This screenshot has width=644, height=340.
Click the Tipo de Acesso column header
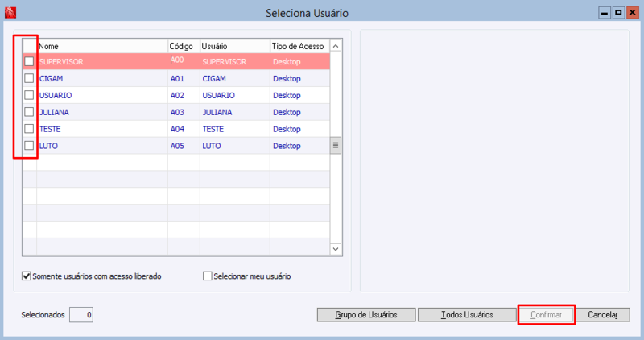pos(299,46)
